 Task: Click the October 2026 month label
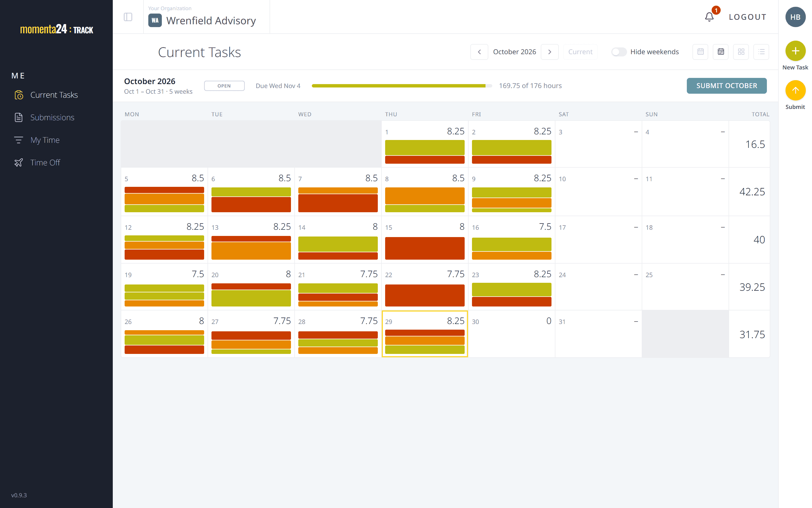click(x=514, y=52)
